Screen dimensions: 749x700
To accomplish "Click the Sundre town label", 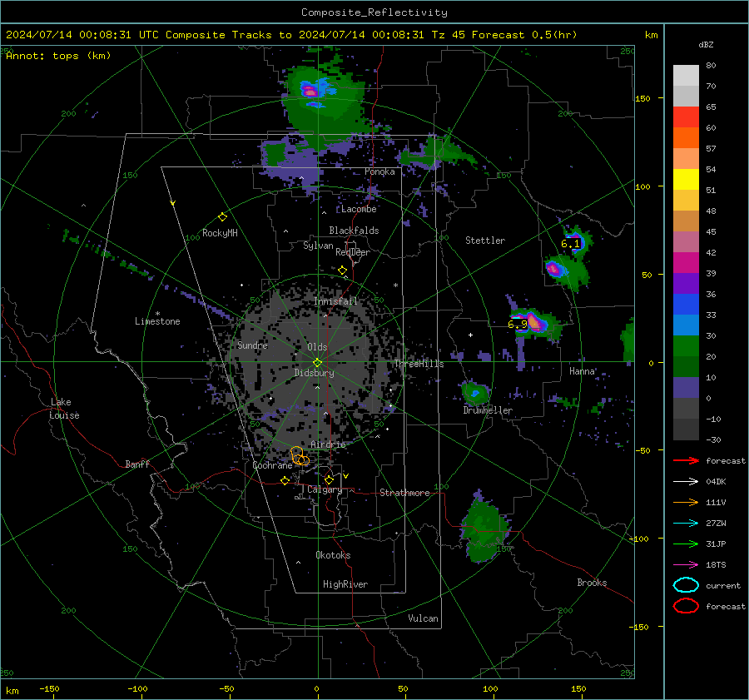I will coord(252,345).
